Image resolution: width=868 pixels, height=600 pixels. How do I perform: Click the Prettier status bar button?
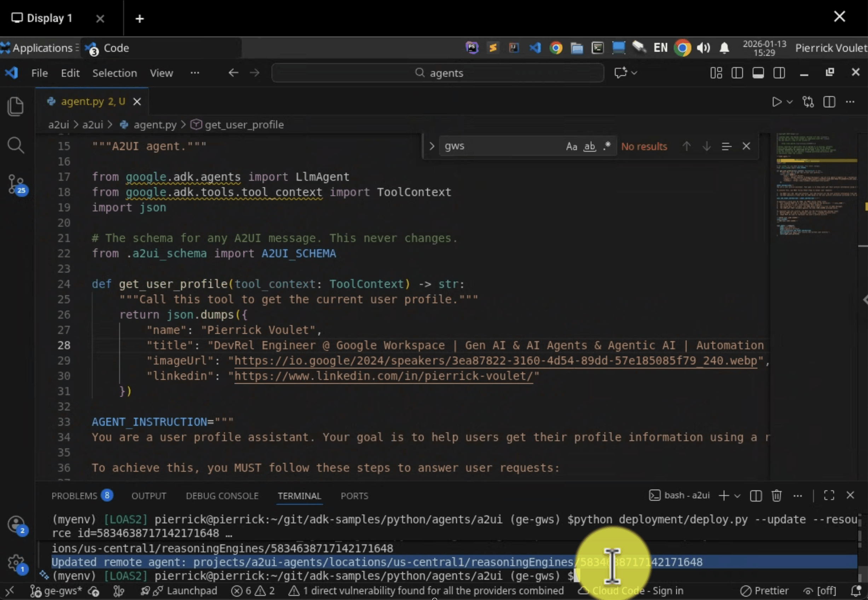click(x=764, y=590)
